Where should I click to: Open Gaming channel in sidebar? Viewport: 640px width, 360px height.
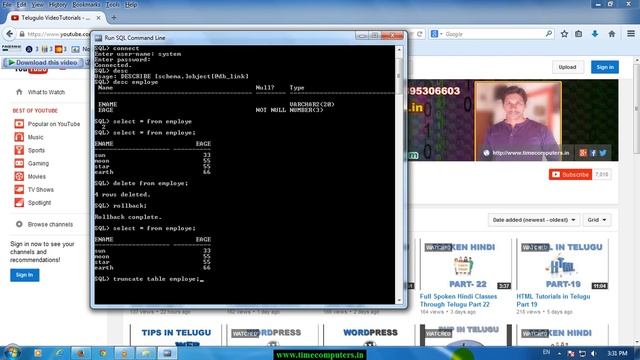(38, 163)
